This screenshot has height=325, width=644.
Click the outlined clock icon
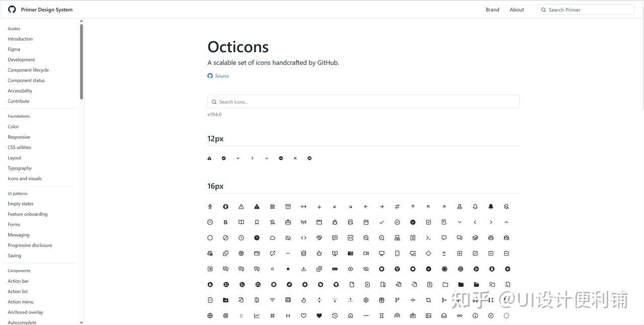click(x=241, y=238)
